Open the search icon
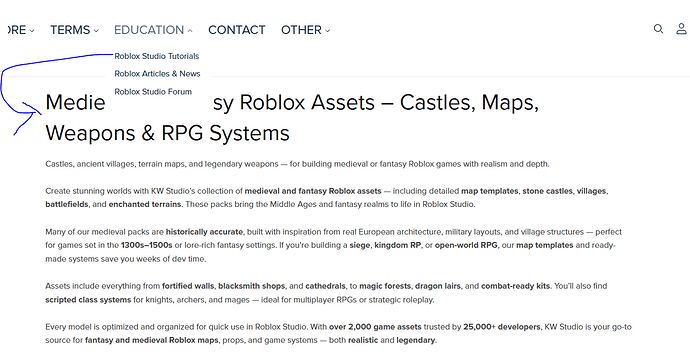Viewport: 690px width, 364px height. click(658, 29)
